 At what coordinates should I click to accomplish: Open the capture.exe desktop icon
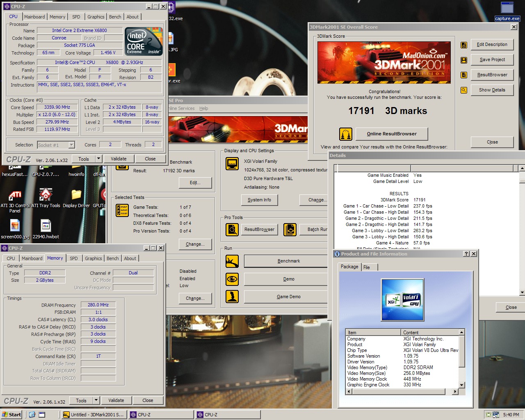507,11
